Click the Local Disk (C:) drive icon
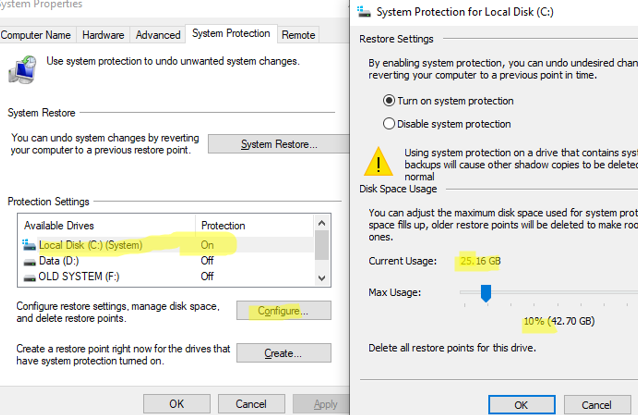The height and width of the screenshot is (415, 638). click(x=29, y=245)
